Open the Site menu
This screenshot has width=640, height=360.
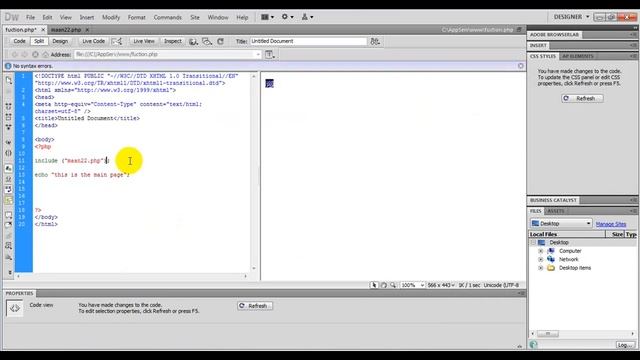[x=195, y=18]
